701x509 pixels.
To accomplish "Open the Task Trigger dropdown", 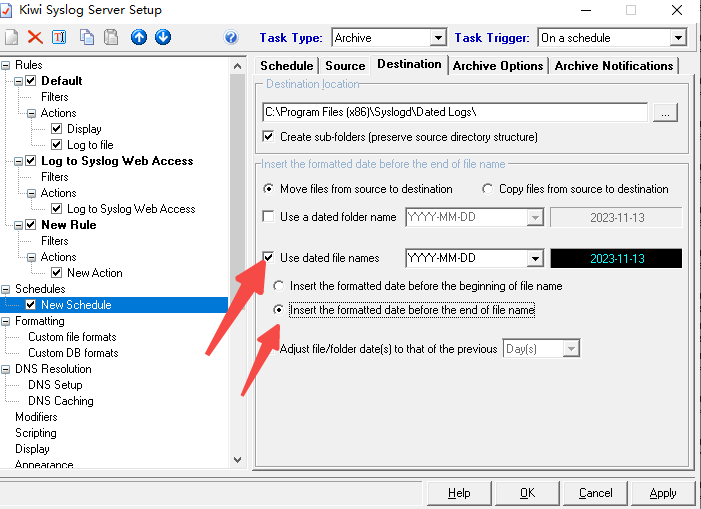I will 678,38.
